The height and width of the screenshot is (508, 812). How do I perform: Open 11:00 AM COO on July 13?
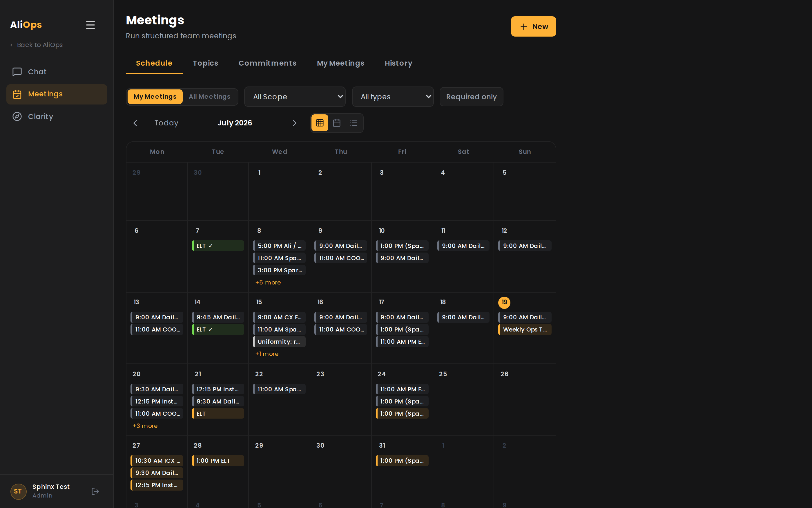(157, 329)
